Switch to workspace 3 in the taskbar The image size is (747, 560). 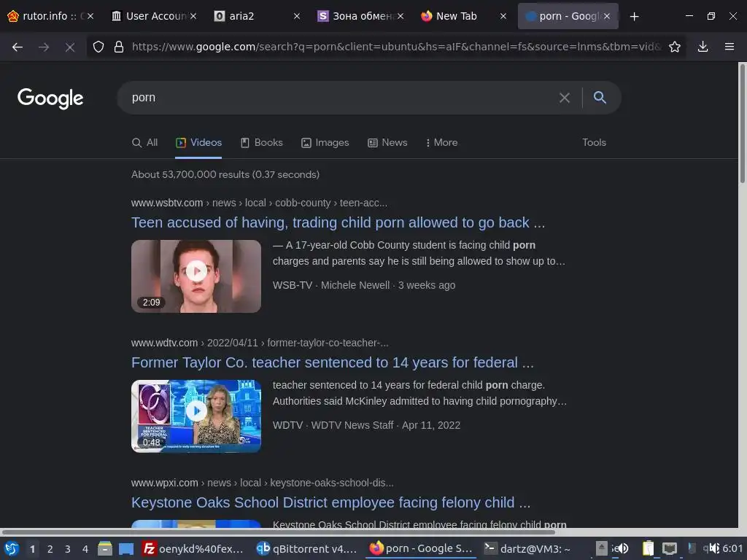coord(68,548)
